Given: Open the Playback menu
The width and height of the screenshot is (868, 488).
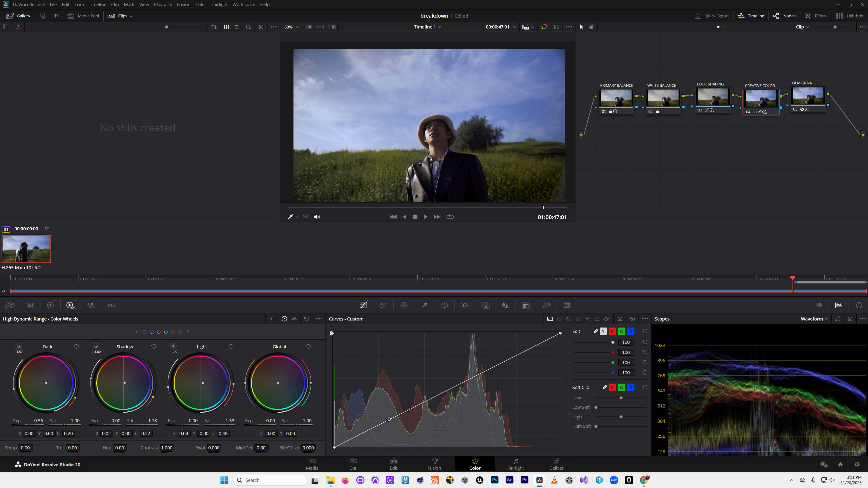Looking at the screenshot, I should coord(163,4).
